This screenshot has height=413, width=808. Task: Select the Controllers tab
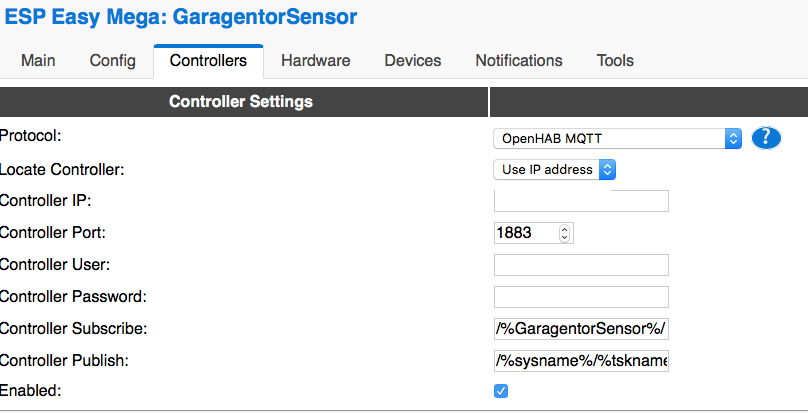coord(208,61)
